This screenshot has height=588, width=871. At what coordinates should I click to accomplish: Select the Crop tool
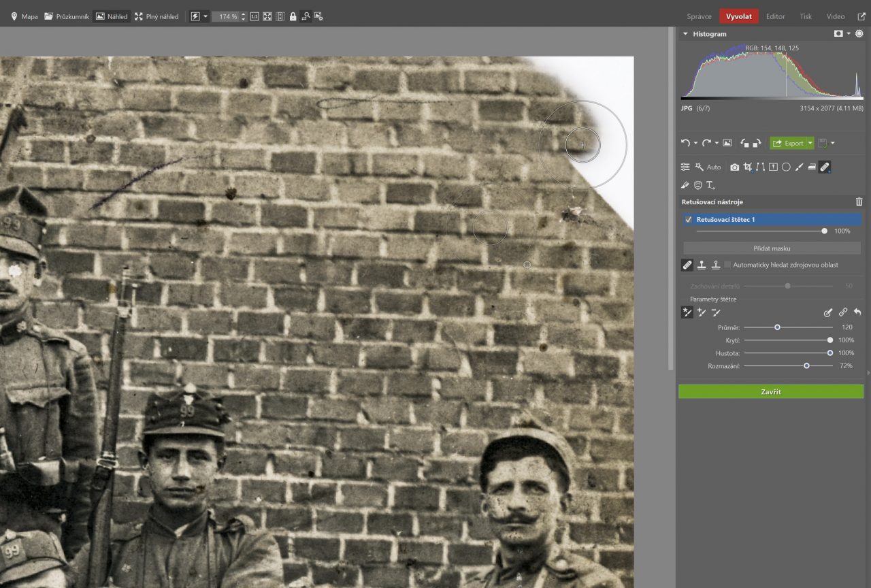[x=748, y=167]
